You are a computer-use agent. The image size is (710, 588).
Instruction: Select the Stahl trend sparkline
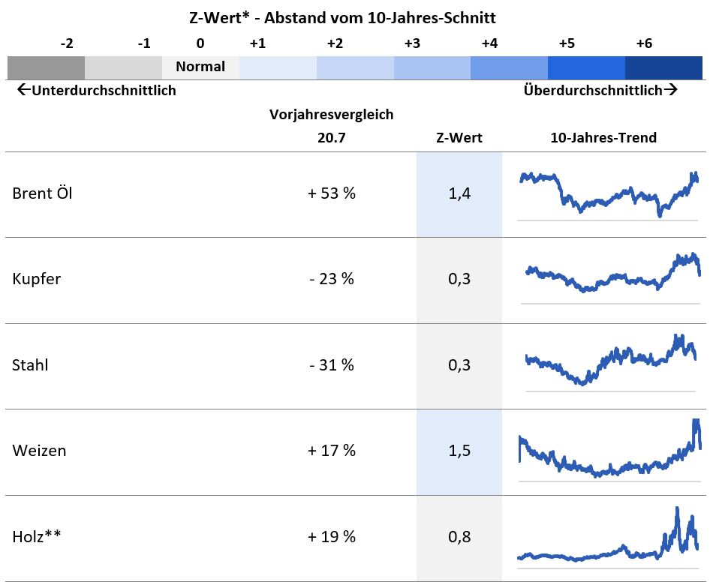pyautogui.click(x=612, y=362)
